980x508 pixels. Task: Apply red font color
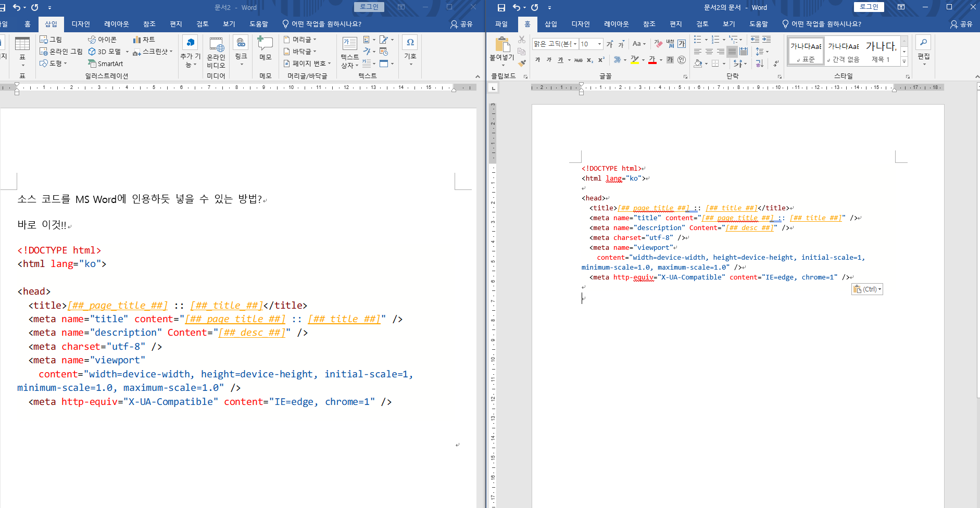pos(652,60)
